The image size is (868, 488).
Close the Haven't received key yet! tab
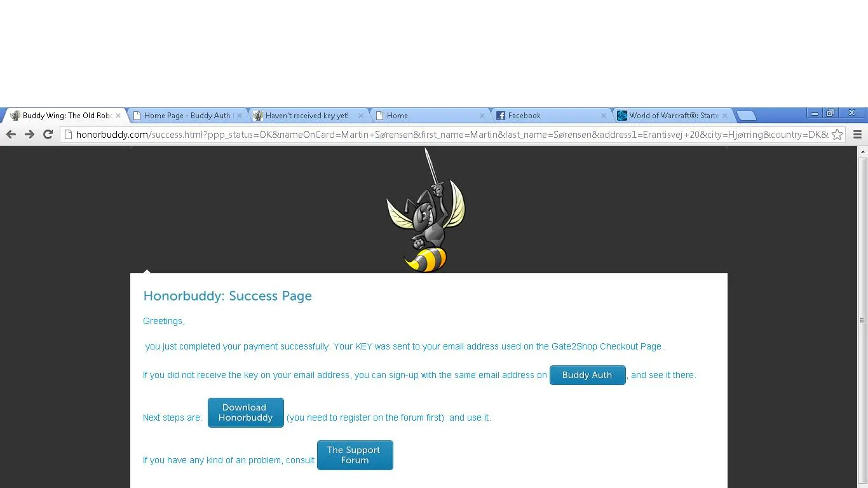(x=360, y=116)
